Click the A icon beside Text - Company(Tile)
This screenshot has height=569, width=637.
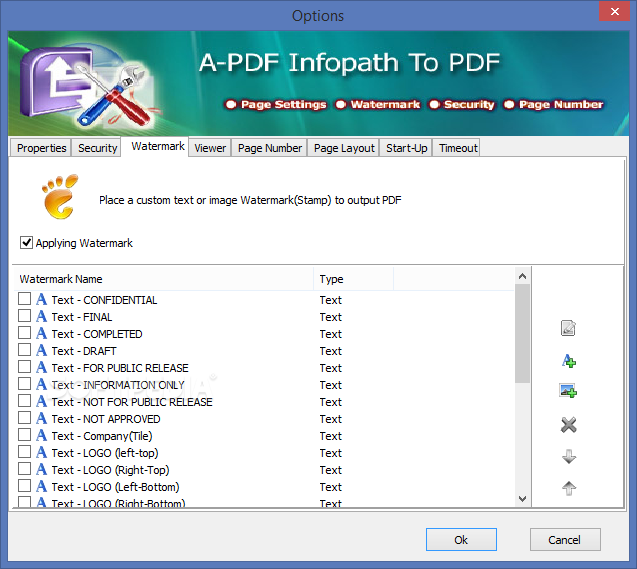pos(41,435)
